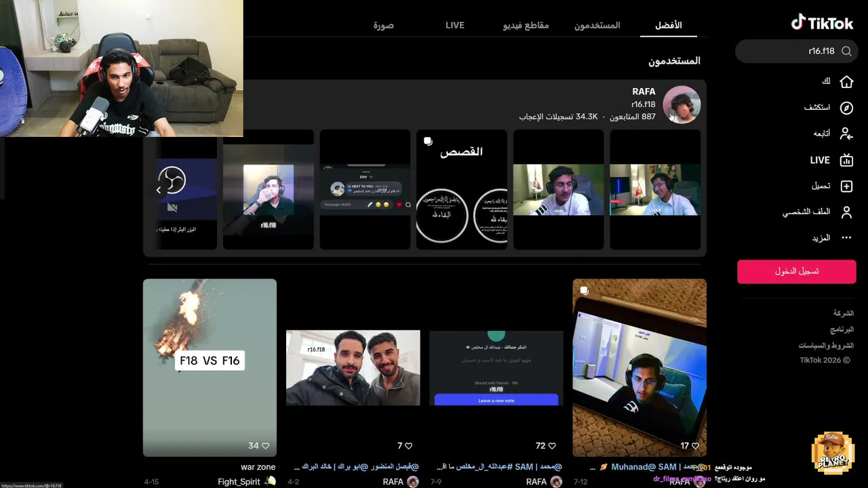
Task: Click the heart showing 72 likes
Action: [x=553, y=446]
